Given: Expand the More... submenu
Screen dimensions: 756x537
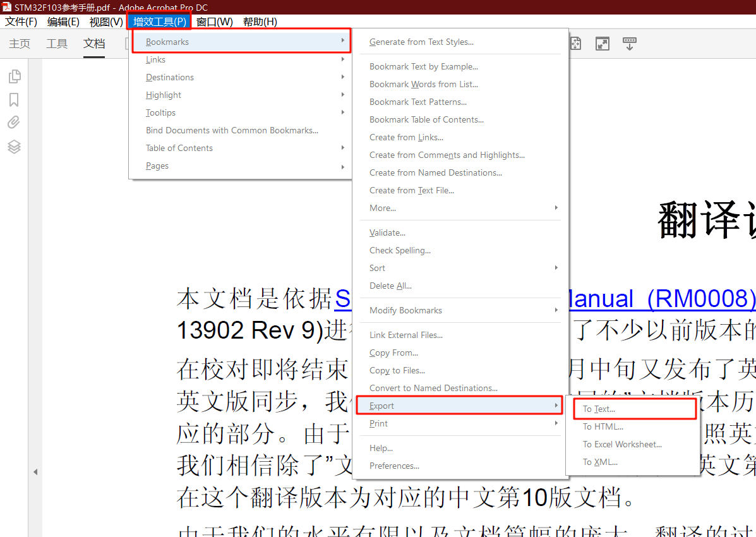Looking at the screenshot, I should point(460,208).
